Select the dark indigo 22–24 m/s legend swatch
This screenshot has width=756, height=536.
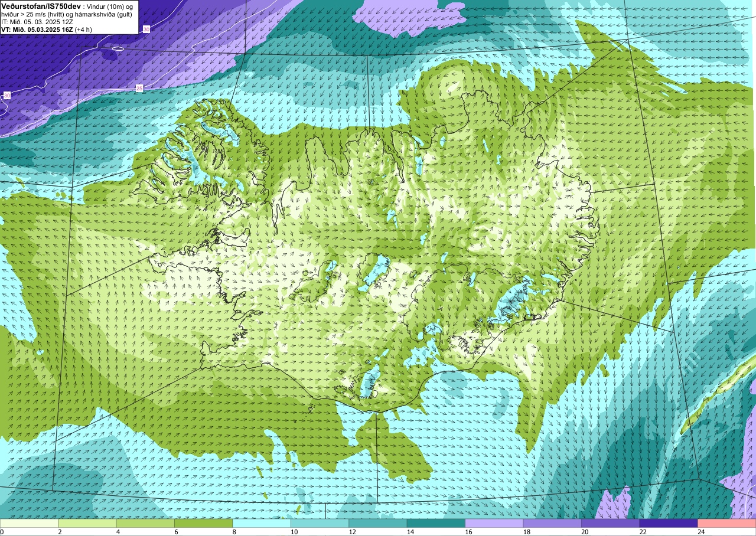point(669,524)
